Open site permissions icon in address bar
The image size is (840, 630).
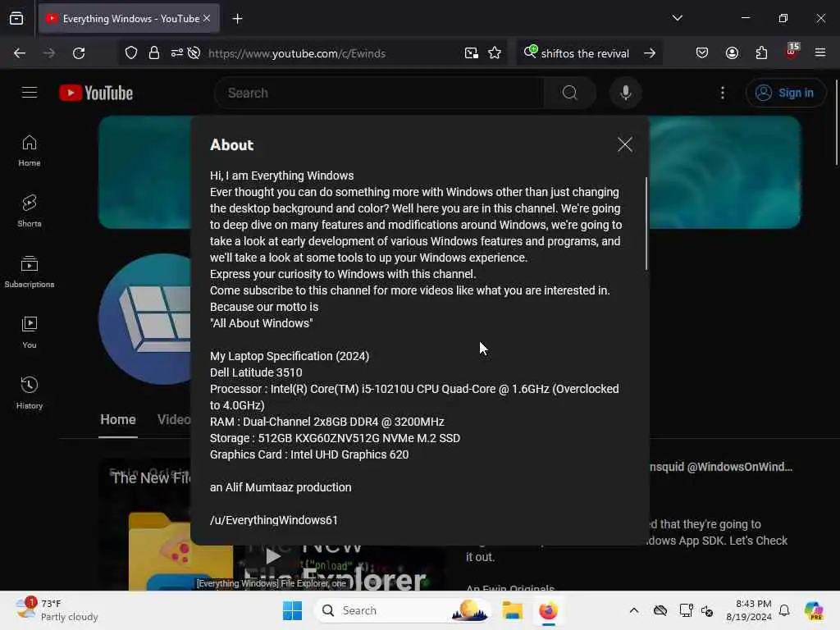tap(177, 53)
